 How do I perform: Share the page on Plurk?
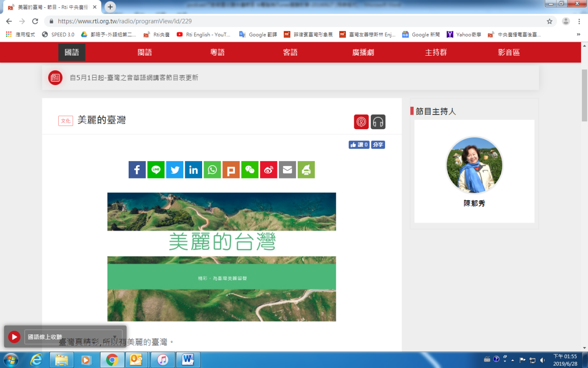231,170
